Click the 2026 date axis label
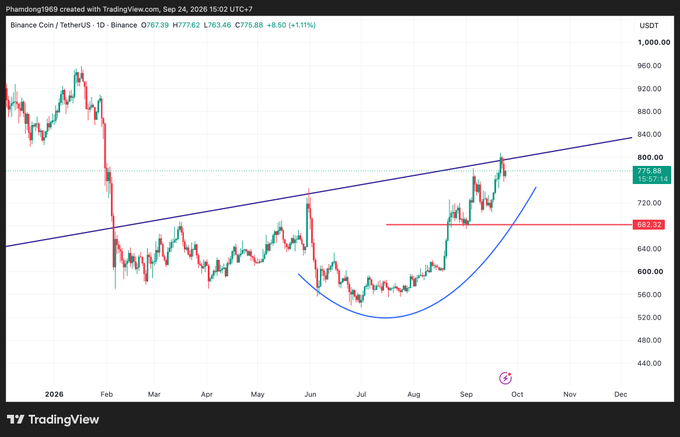Image resolution: width=680 pixels, height=437 pixels. (x=54, y=395)
